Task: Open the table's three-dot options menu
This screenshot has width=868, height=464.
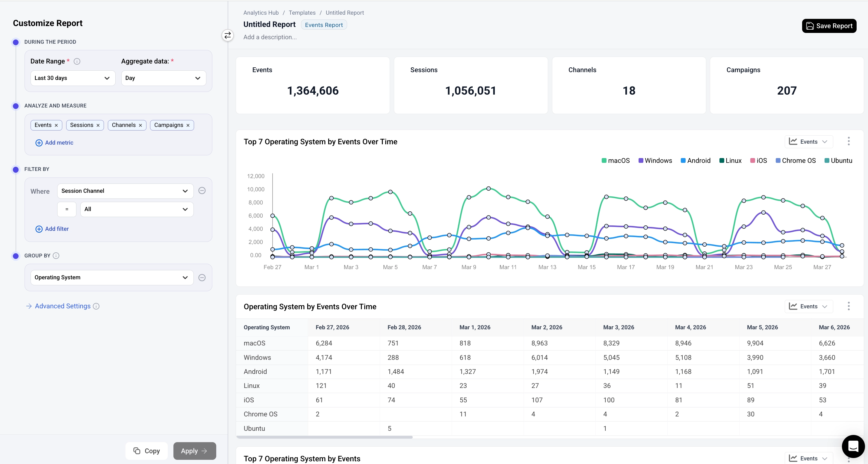Action: [849, 306]
